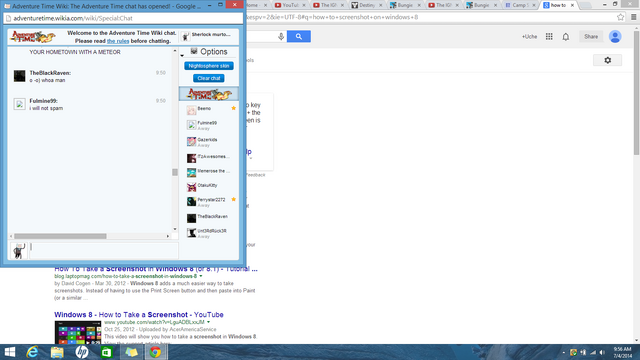Open the Chrome menu hamburger icon

[x=633, y=17]
